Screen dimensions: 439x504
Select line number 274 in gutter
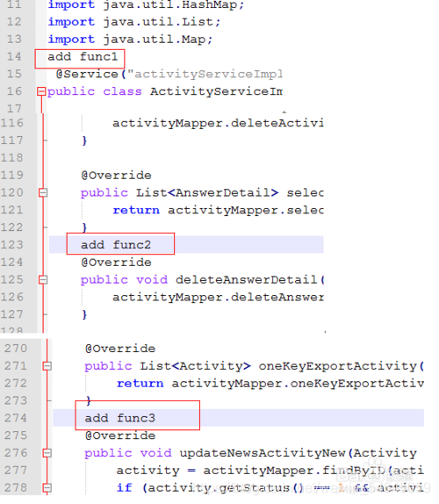(x=16, y=418)
